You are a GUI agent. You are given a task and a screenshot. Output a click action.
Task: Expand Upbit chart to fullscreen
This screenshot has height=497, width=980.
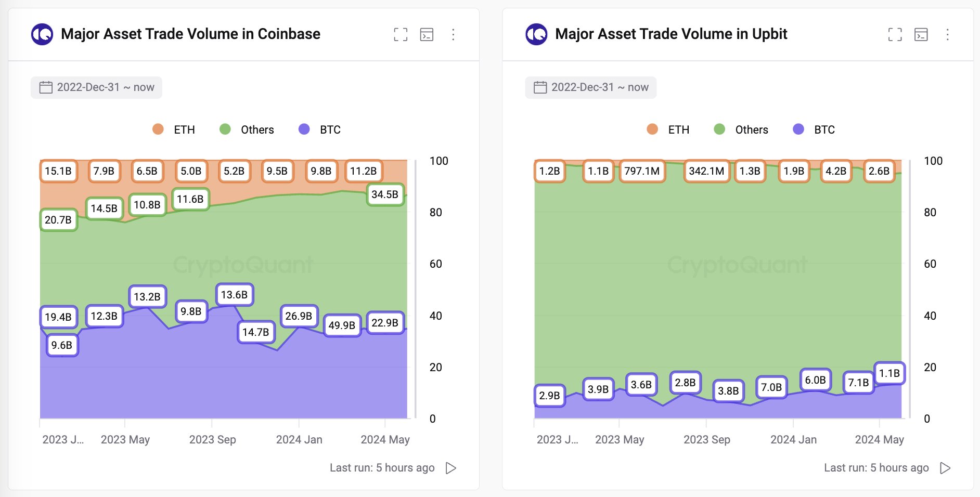895,35
